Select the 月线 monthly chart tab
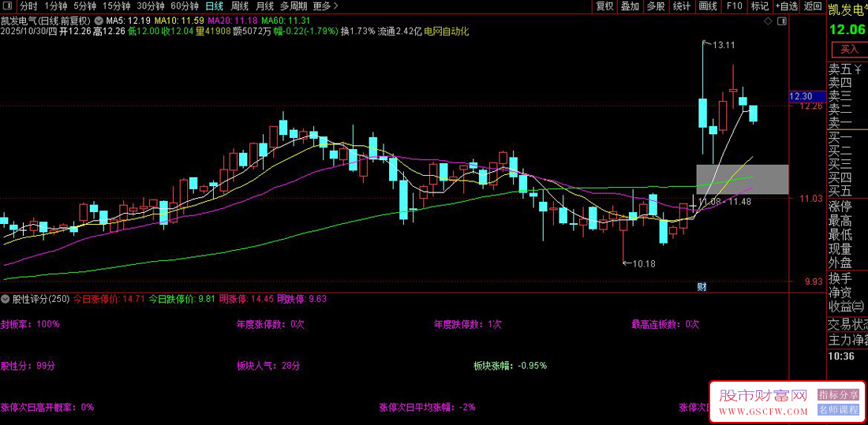The image size is (868, 425). [x=265, y=6]
